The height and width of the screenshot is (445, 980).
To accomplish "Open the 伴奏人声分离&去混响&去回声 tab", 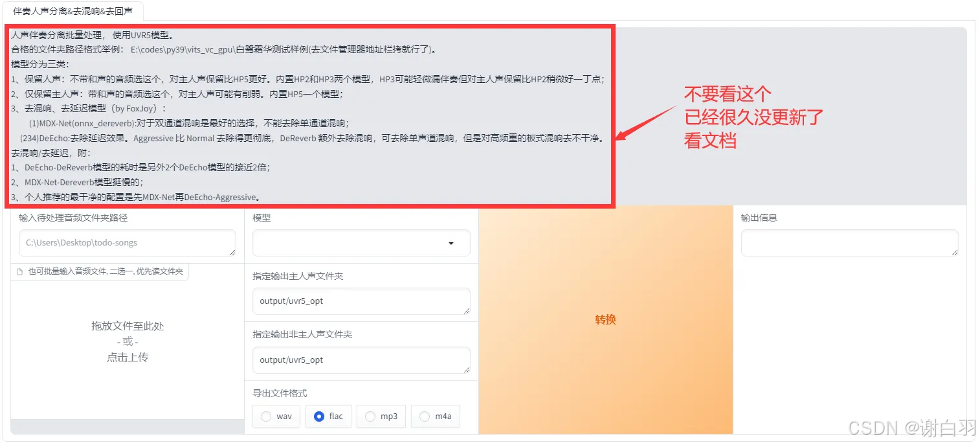I will (74, 11).
